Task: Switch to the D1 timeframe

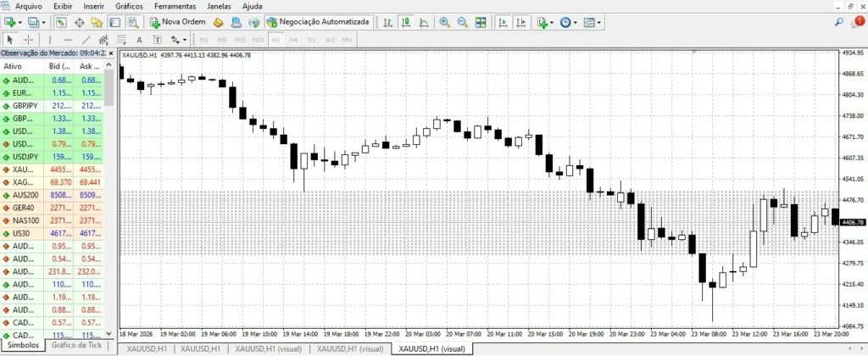Action: tap(312, 40)
